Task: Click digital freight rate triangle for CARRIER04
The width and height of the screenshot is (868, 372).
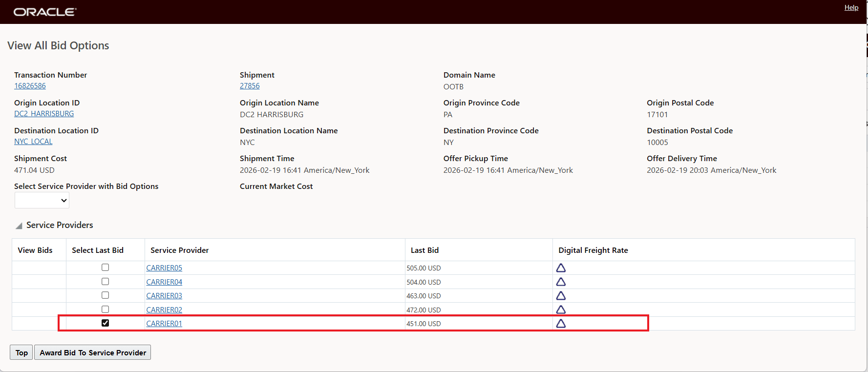Action: click(561, 282)
